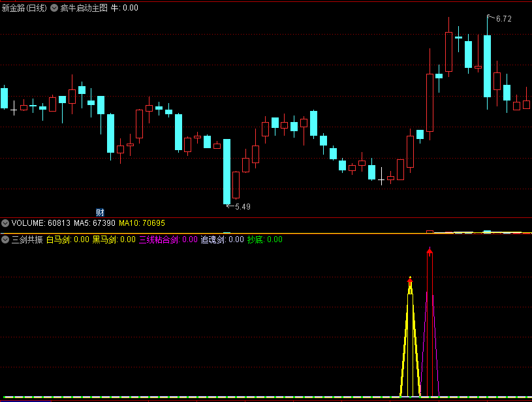Viewport: 532px width, 402px height.
Task: Click the MA5: 67390 label
Action: tap(95, 223)
